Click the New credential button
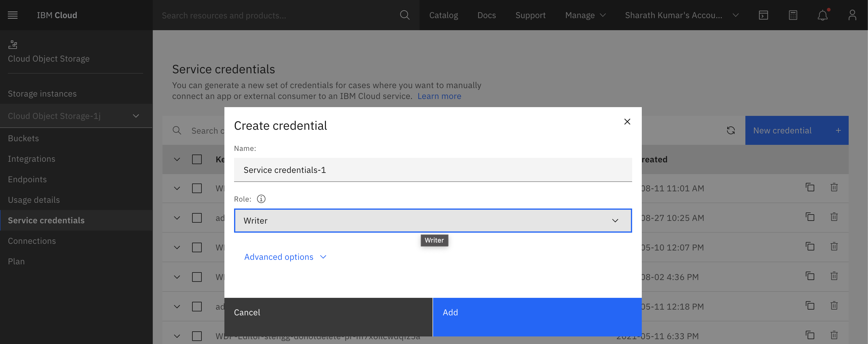Image resolution: width=868 pixels, height=344 pixels. tap(796, 131)
